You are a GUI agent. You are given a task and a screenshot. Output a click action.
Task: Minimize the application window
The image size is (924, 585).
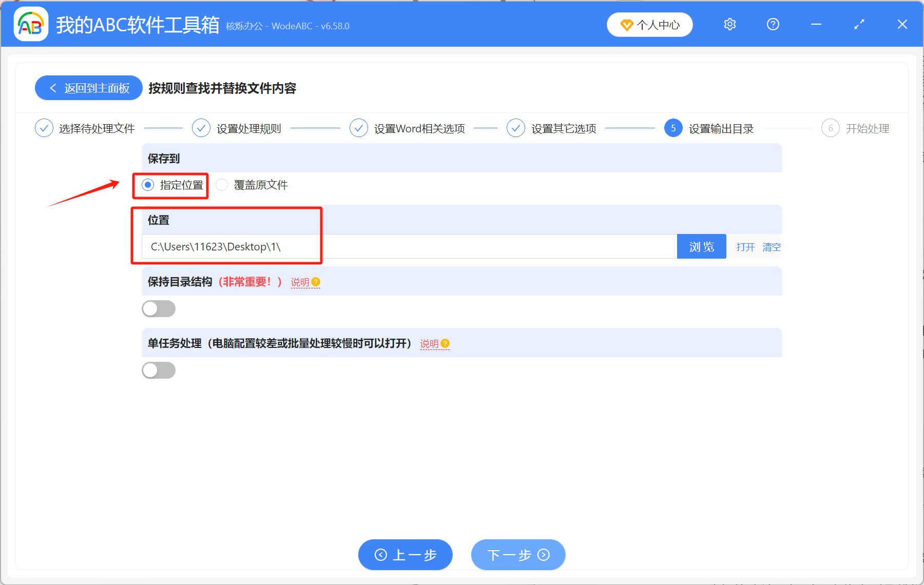816,24
